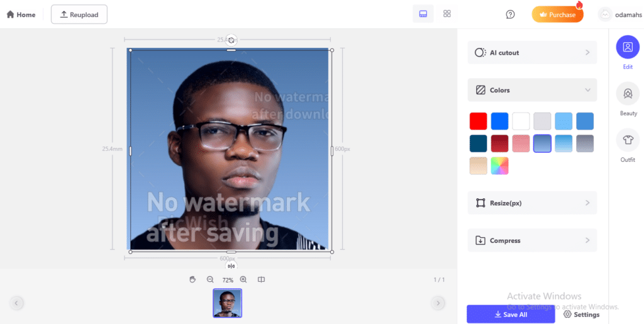Select the red background color swatch
The width and height of the screenshot is (644, 324).
tap(478, 121)
